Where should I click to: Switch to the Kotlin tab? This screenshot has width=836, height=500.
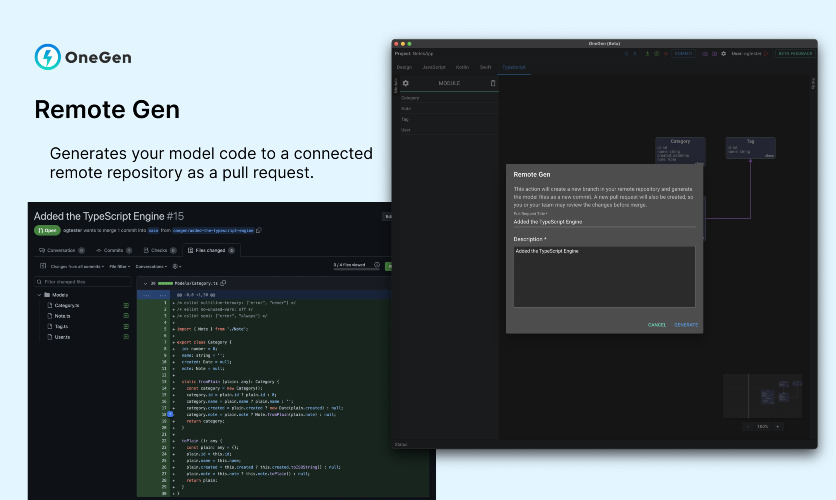(x=462, y=67)
